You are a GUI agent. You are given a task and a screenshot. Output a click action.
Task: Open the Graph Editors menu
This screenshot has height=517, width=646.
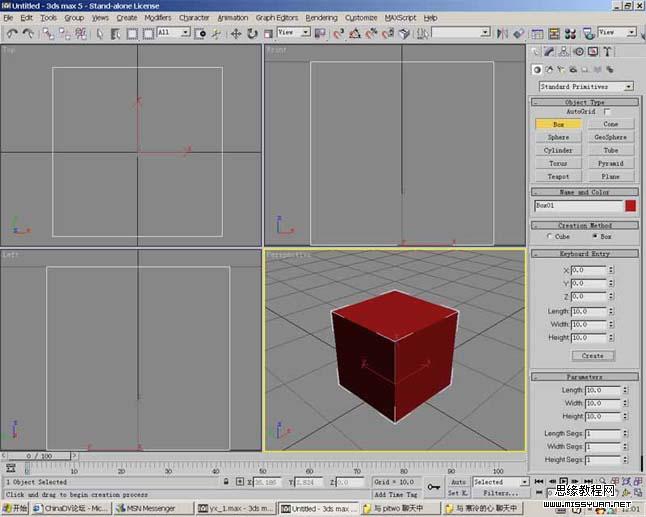coord(276,18)
